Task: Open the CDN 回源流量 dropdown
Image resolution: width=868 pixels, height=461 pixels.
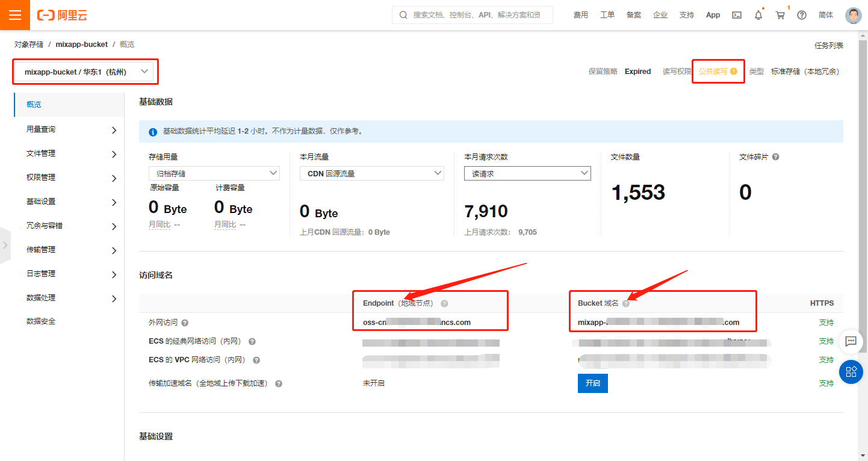Action: pos(371,173)
